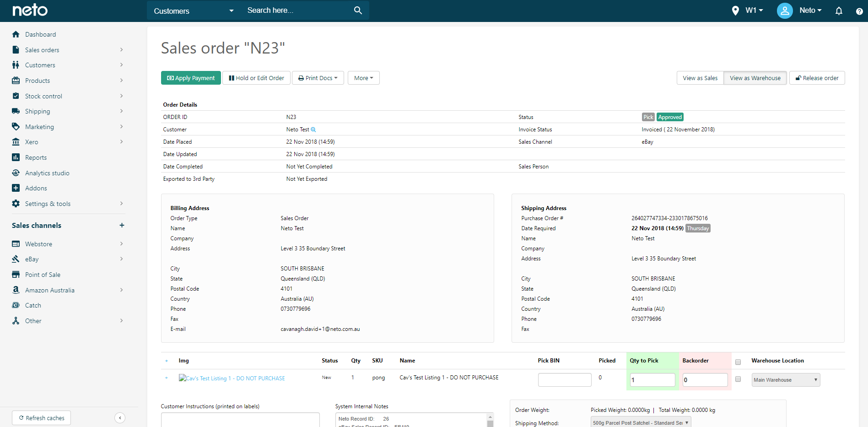Click Apply Payment button
The height and width of the screenshot is (427, 868).
(x=191, y=78)
